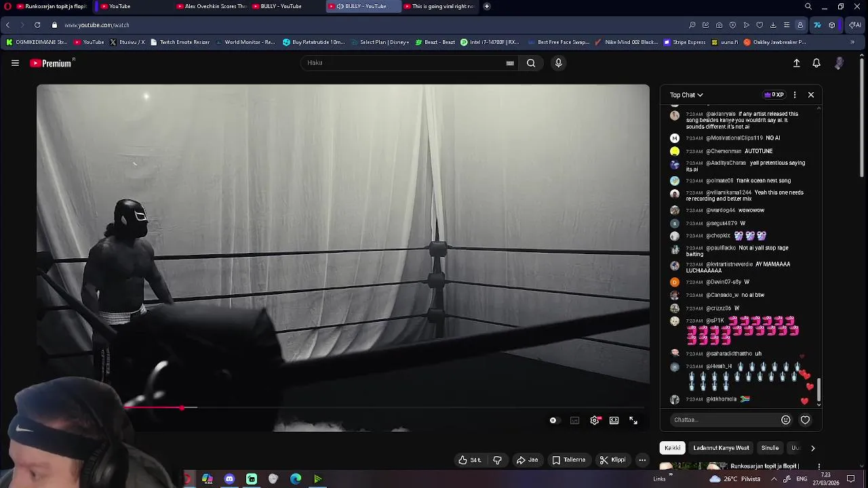Open Discord from the taskbar
This screenshot has height=488, width=868.
pyautogui.click(x=229, y=479)
